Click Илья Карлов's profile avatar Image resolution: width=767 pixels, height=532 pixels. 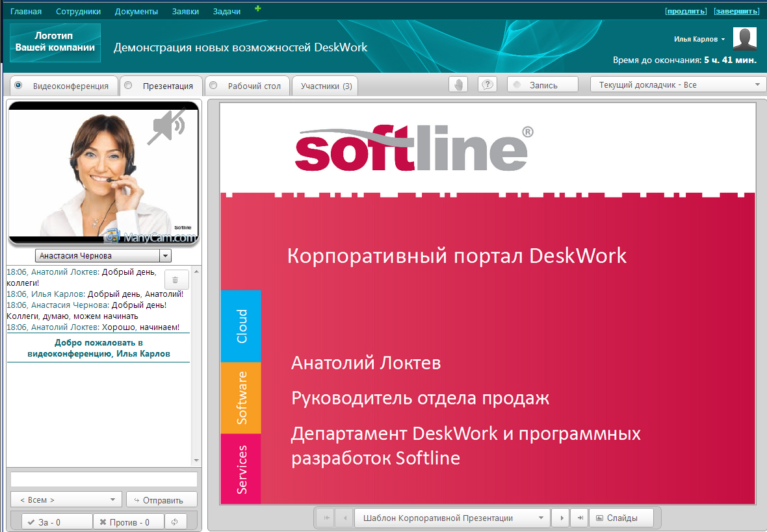click(744, 38)
